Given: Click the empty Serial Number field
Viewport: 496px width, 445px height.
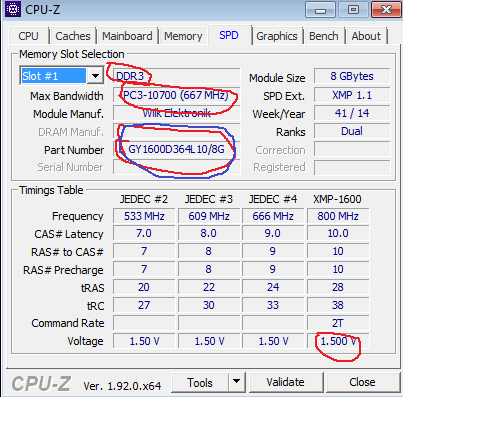Looking at the screenshot, I should click(x=177, y=167).
